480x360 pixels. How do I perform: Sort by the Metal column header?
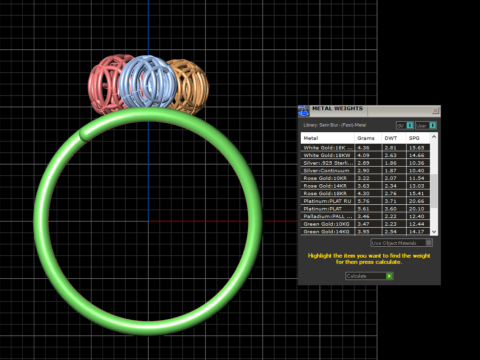[327, 138]
